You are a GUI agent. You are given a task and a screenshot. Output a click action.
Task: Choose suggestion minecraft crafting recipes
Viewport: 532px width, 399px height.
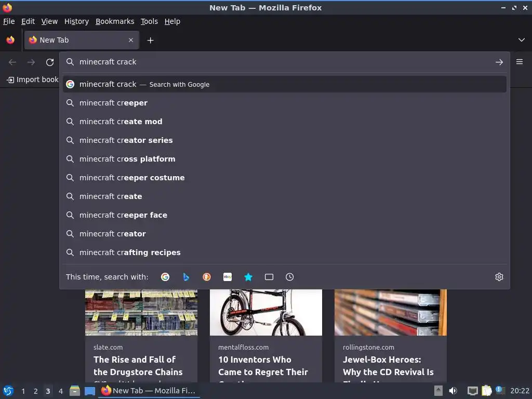click(x=284, y=252)
